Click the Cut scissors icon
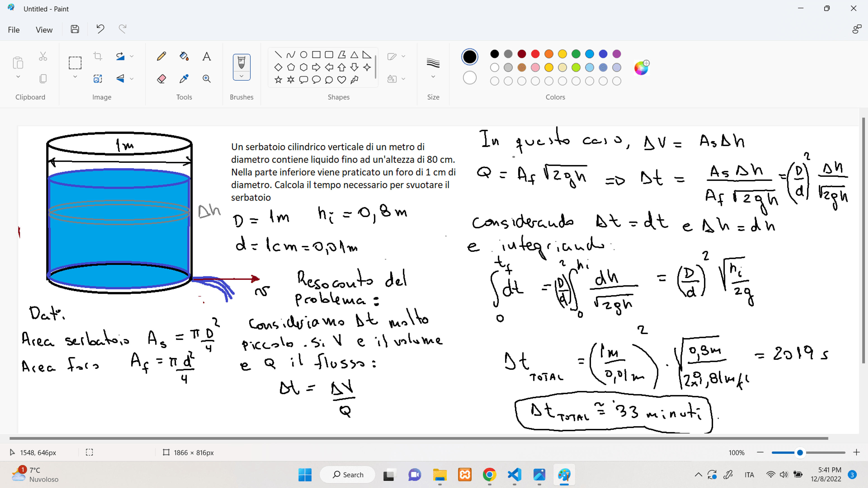Viewport: 868px width, 488px height. click(43, 56)
